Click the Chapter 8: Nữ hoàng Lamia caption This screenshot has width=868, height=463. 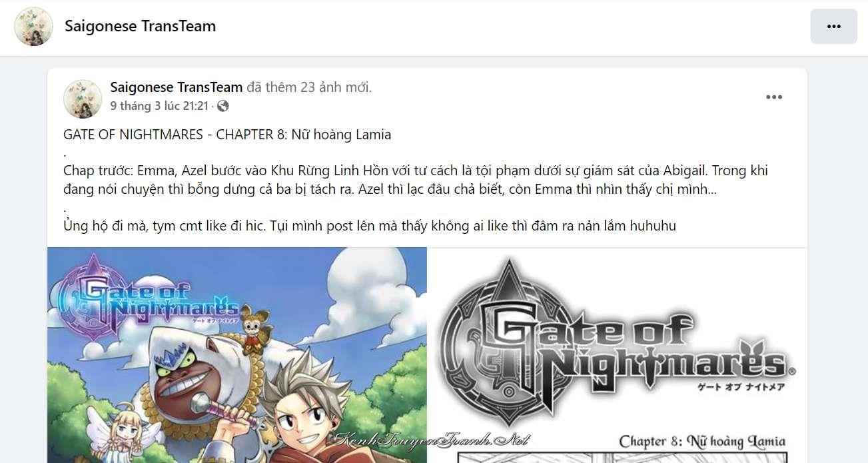pos(702,441)
